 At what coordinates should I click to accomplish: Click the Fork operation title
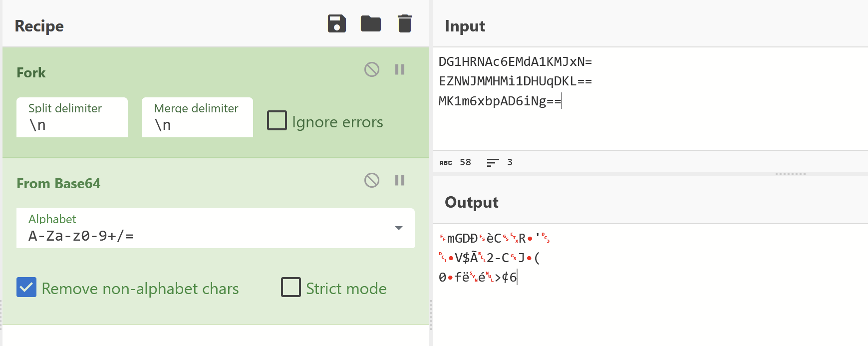(x=31, y=72)
